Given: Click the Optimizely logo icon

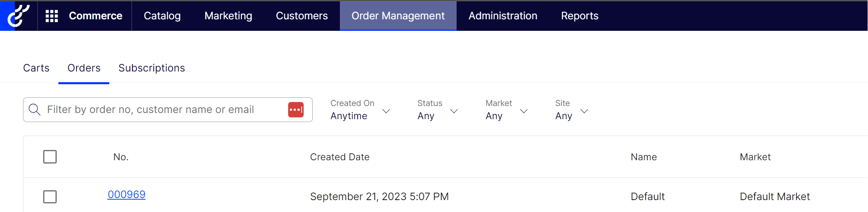Looking at the screenshot, I should (x=18, y=16).
